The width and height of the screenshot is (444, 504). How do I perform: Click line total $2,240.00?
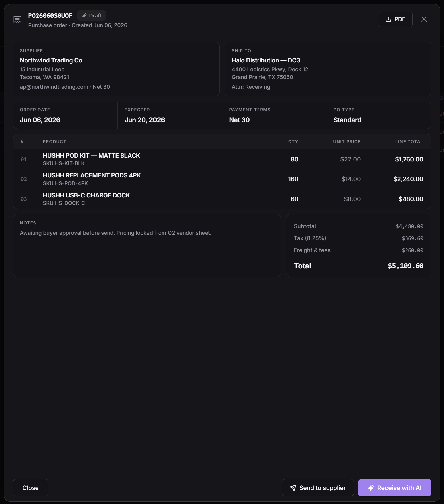pos(408,179)
